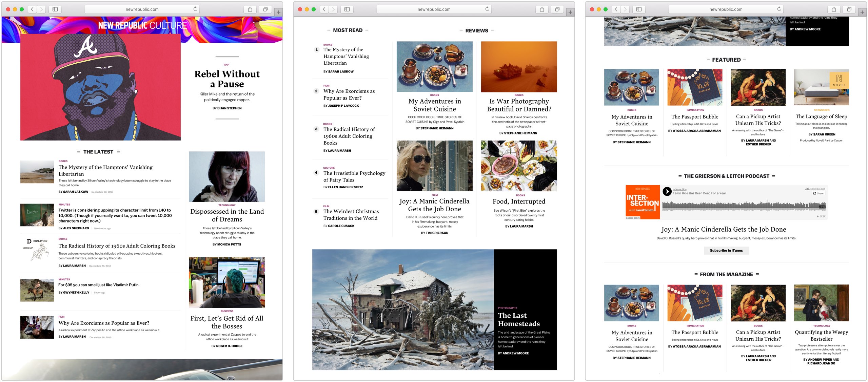The height and width of the screenshot is (382, 868).
Task: Click Pickup Artist painting thumbnail under From the Magazine
Action: [x=758, y=303]
